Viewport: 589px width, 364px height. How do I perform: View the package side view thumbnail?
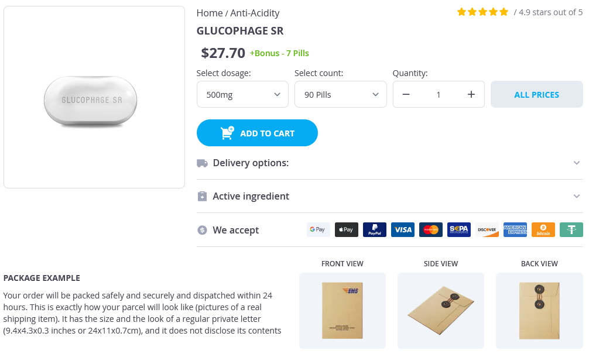pos(441,310)
